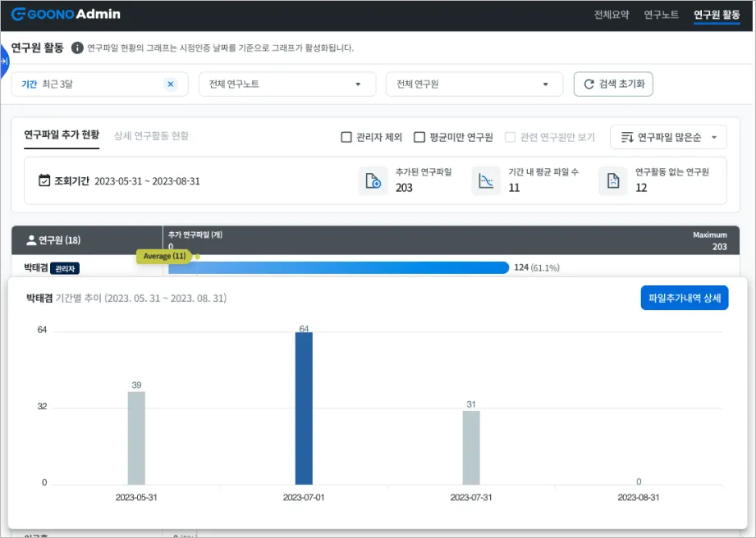
Task: Click the 124 (61.1%) value label
Action: [x=537, y=267]
